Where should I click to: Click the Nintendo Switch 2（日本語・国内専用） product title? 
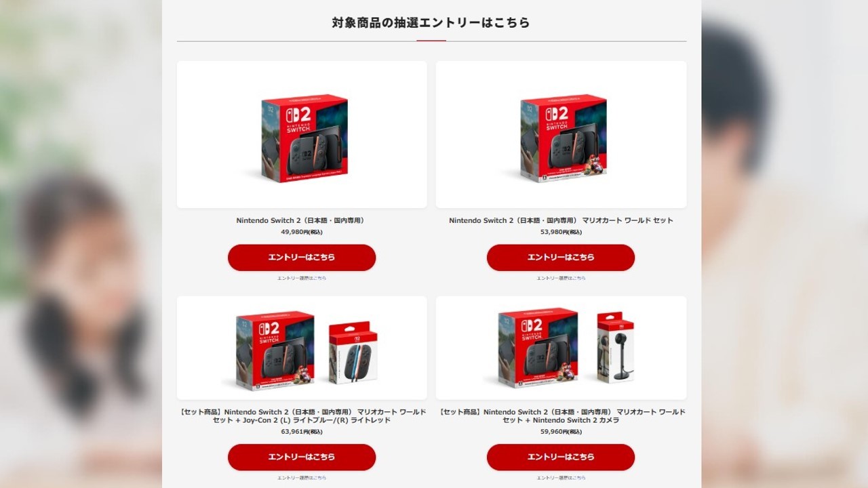click(x=302, y=220)
